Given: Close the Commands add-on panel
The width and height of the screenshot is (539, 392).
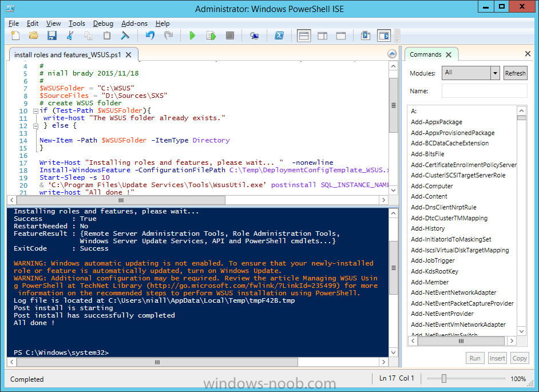Looking at the screenshot, I should 528,54.
